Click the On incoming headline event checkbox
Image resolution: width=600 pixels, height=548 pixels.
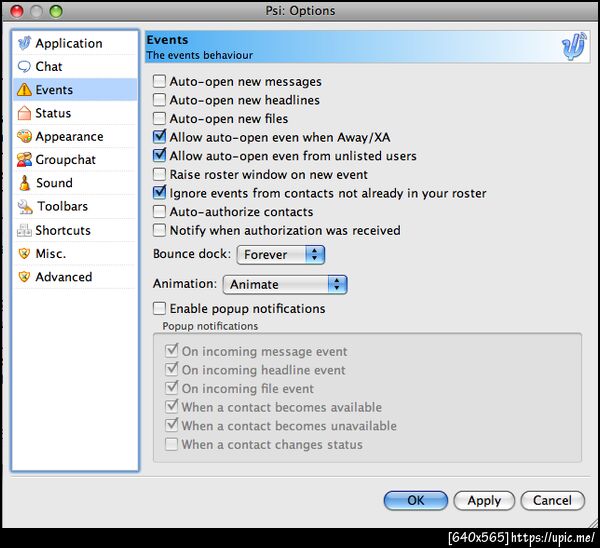[171, 369]
